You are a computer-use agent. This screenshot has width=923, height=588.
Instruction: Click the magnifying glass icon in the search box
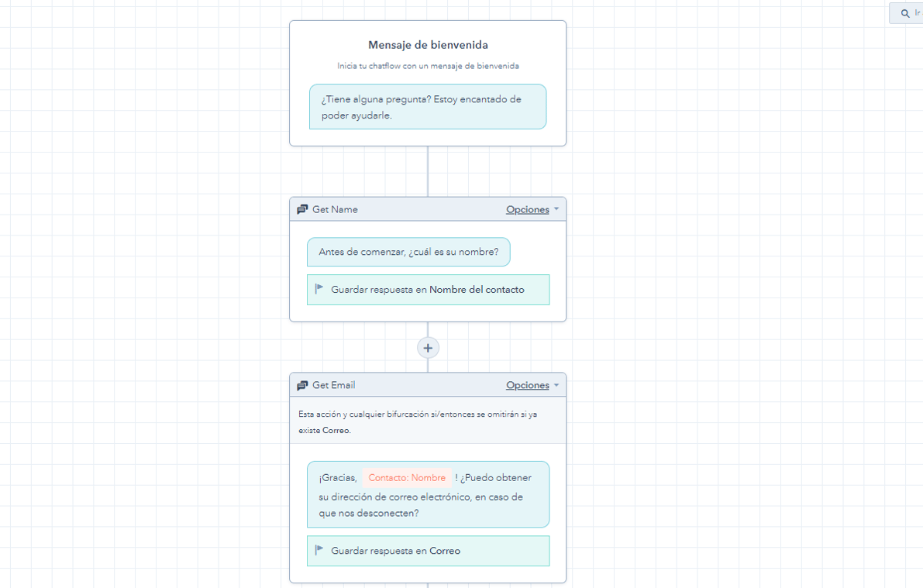click(905, 12)
